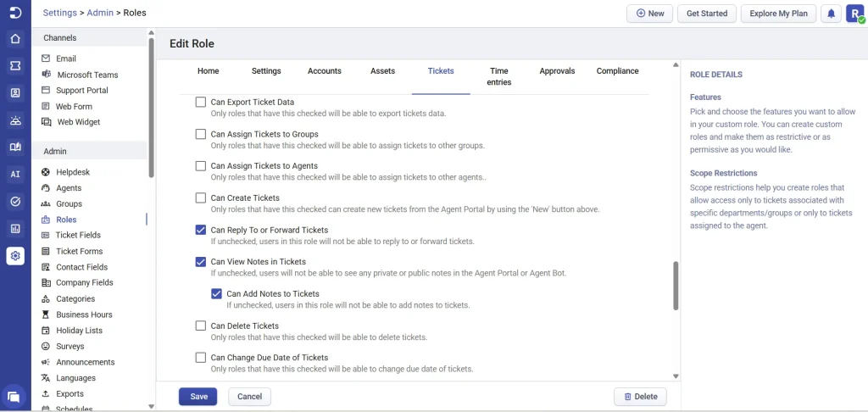Viewport: 868px width, 412px height.
Task: Click the New button in header
Action: tap(650, 14)
